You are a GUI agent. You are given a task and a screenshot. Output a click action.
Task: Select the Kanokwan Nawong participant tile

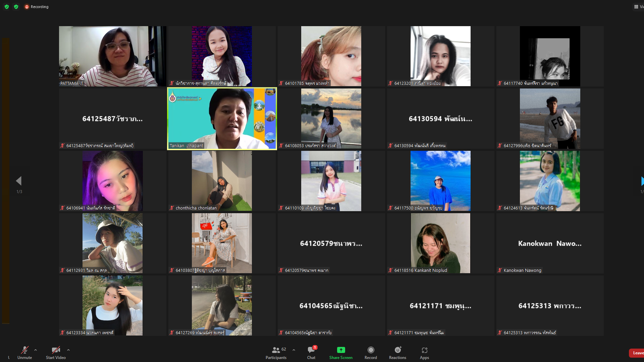[550, 243]
